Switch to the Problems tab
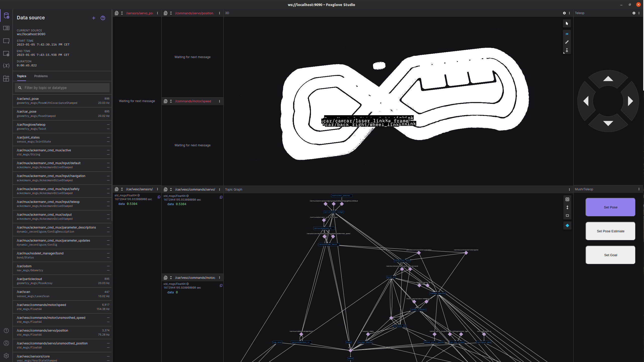 coord(41,76)
